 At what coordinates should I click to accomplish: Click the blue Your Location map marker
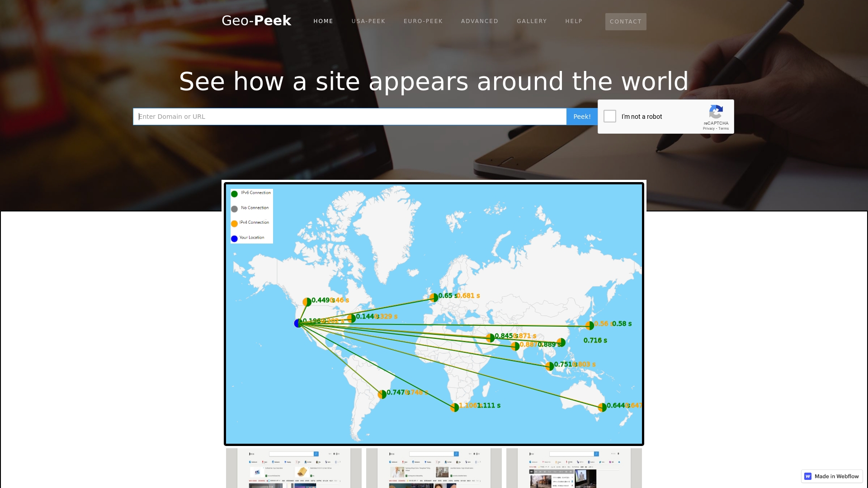coord(297,323)
